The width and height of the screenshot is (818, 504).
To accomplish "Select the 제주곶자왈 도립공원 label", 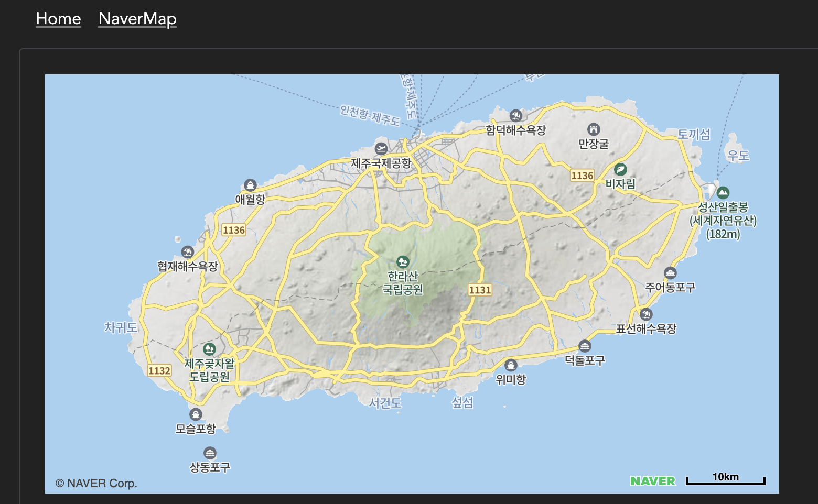I will (209, 370).
